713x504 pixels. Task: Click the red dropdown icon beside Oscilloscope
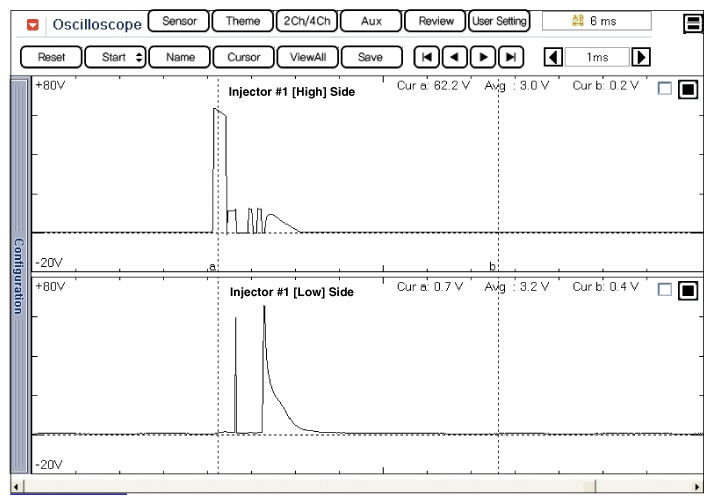31,22
